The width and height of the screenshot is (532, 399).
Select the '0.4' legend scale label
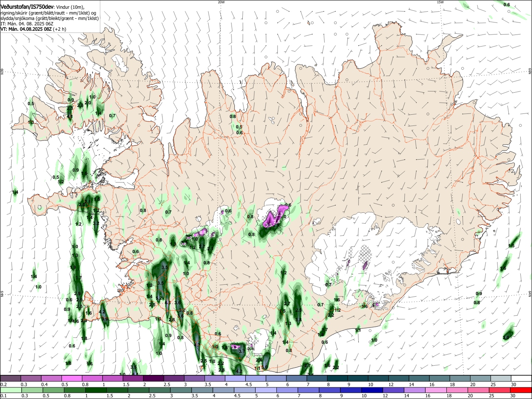[44, 384]
